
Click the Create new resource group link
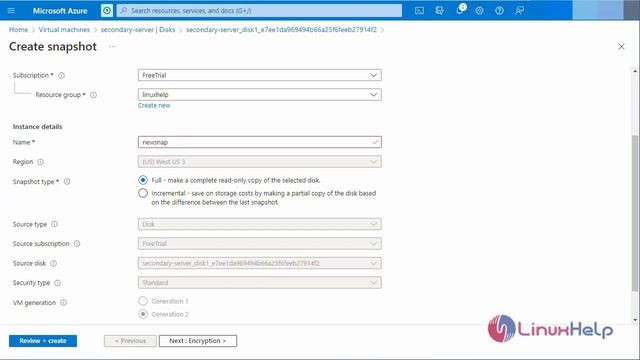154,105
